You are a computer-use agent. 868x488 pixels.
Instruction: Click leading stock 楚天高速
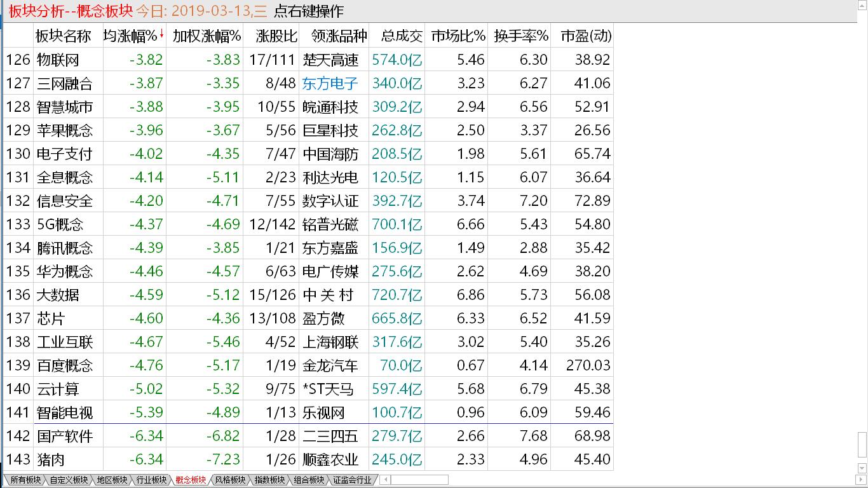tap(330, 60)
